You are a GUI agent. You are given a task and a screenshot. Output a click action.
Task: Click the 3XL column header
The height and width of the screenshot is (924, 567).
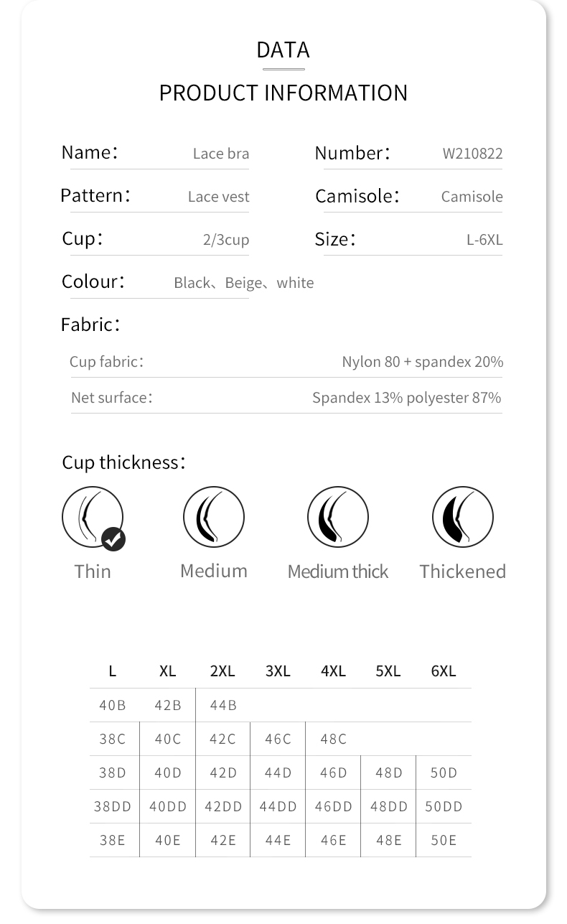tap(278, 671)
